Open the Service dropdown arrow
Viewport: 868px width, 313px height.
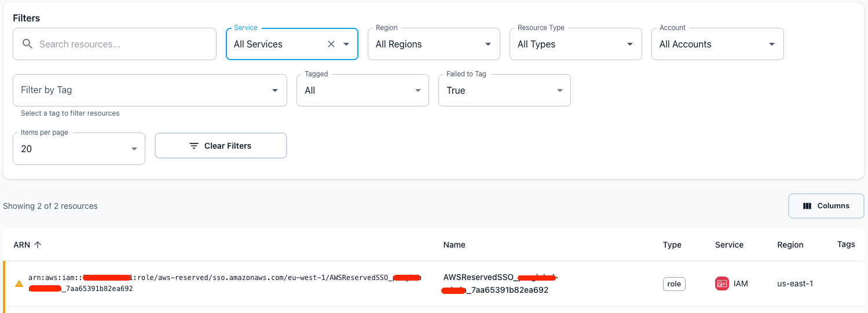346,44
